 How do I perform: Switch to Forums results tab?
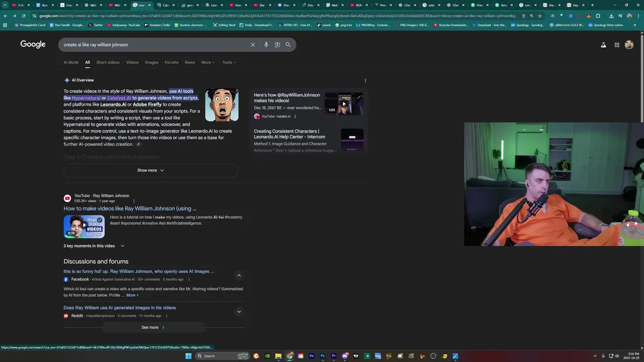pos(172,62)
